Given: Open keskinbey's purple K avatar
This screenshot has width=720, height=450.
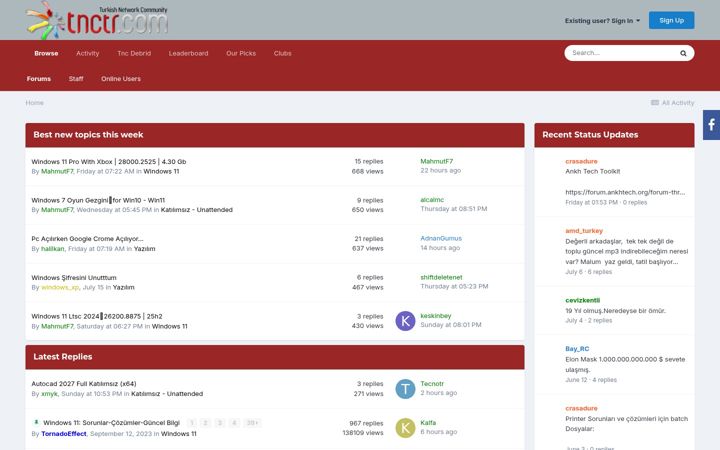Looking at the screenshot, I should [405, 321].
